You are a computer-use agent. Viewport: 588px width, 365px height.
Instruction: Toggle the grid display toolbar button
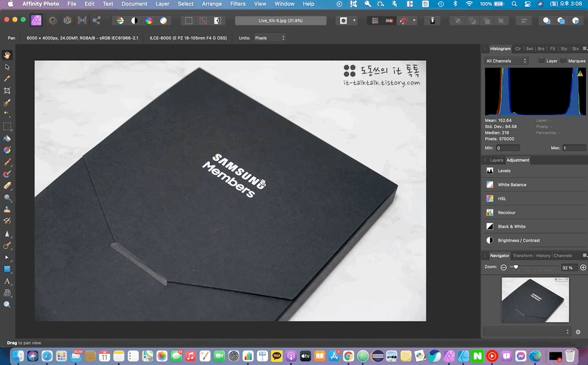(375, 21)
